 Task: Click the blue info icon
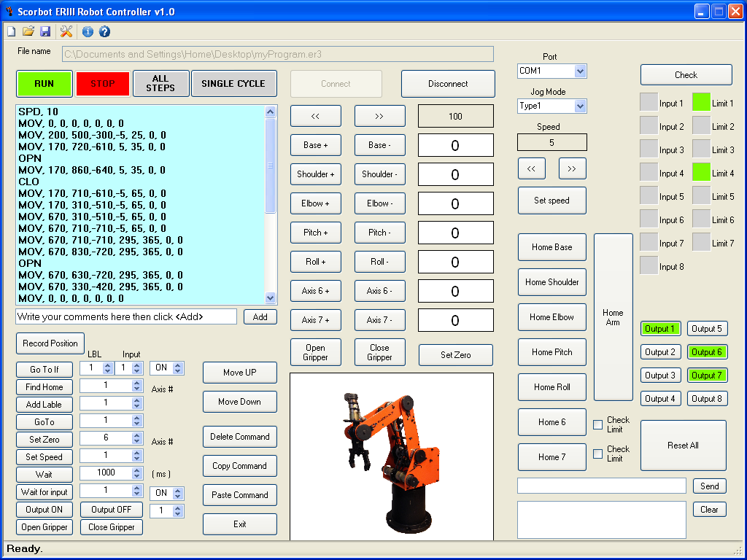tap(88, 31)
